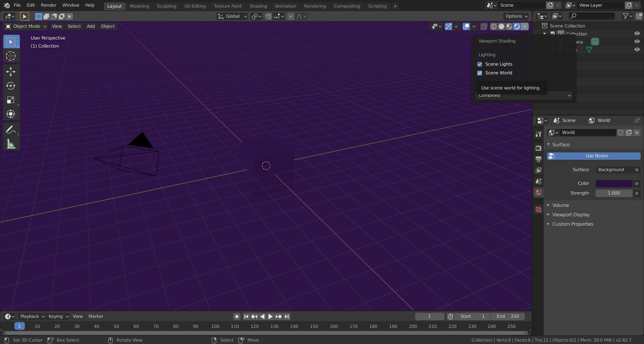The image size is (644, 344).
Task: Open the Output properties tab
Action: pos(538,159)
